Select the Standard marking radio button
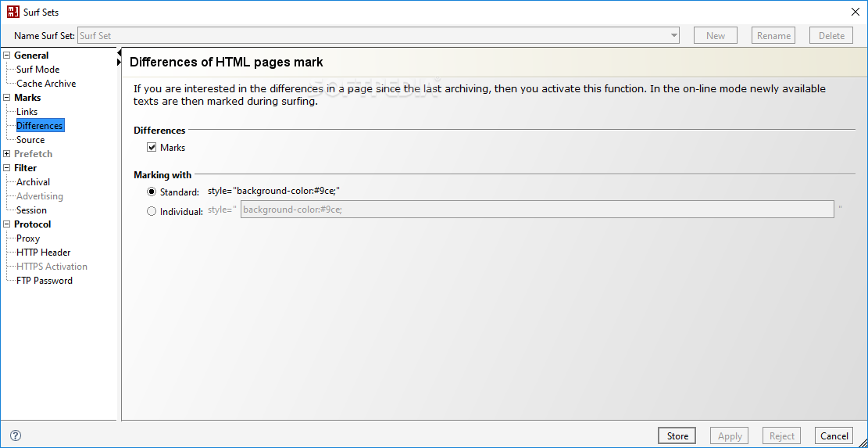This screenshot has height=448, width=868. (152, 192)
